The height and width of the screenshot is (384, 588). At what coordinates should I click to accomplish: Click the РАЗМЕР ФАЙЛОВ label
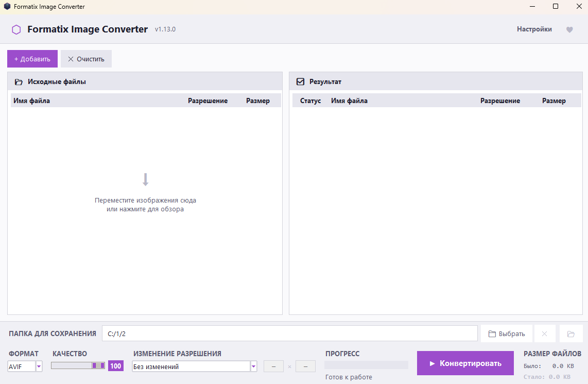552,354
